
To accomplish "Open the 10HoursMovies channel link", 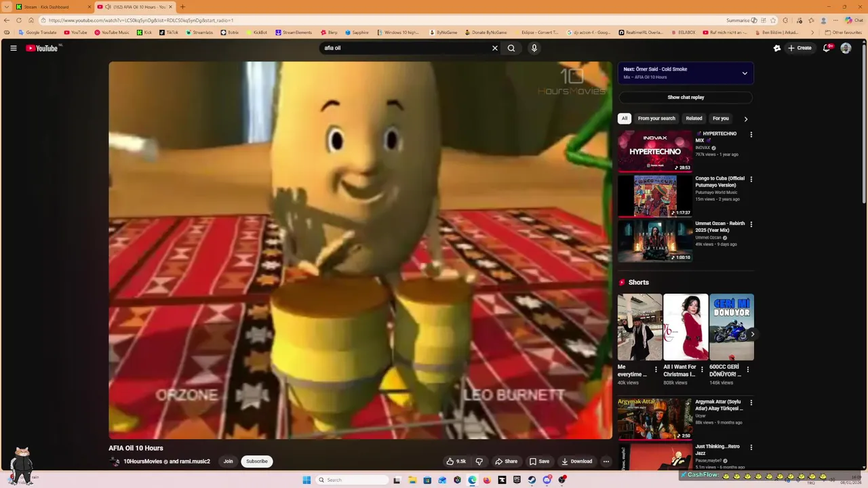I will (x=142, y=462).
